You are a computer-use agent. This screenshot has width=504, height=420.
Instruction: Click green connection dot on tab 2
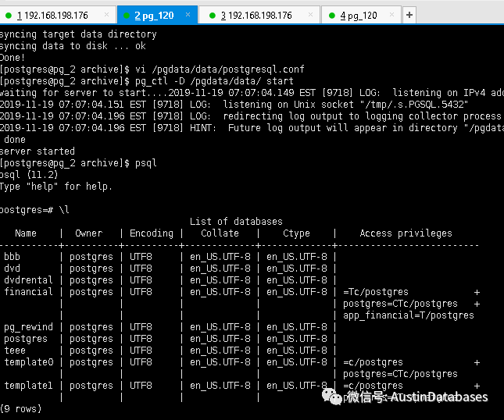126,16
